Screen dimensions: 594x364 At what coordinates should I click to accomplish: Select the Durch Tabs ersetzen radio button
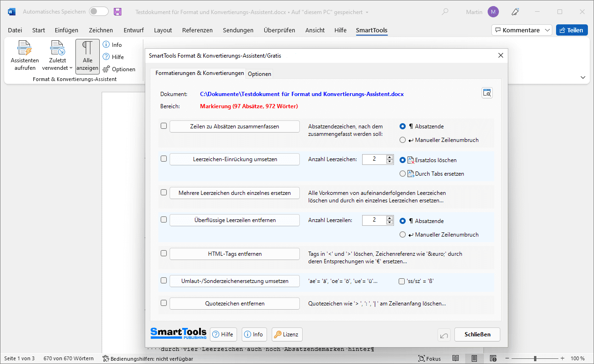tap(402, 174)
